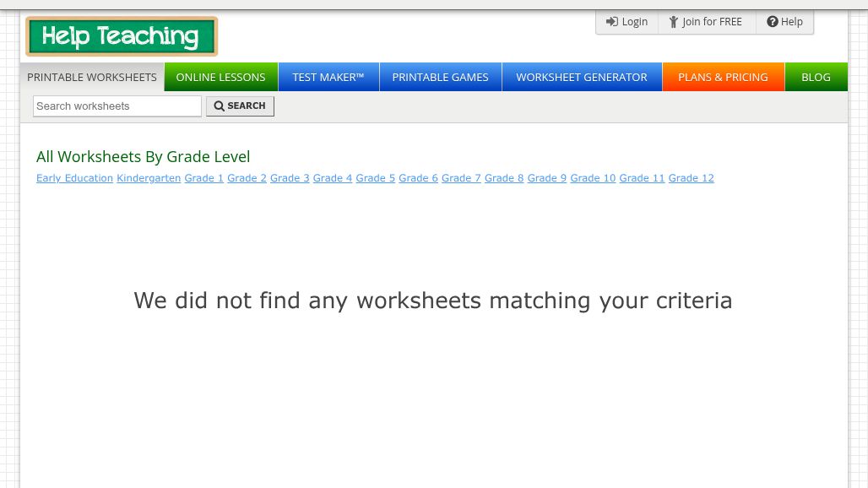Viewport: 868px width, 488px height.
Task: Select the Kindergarten worksheets link
Action: 149,178
